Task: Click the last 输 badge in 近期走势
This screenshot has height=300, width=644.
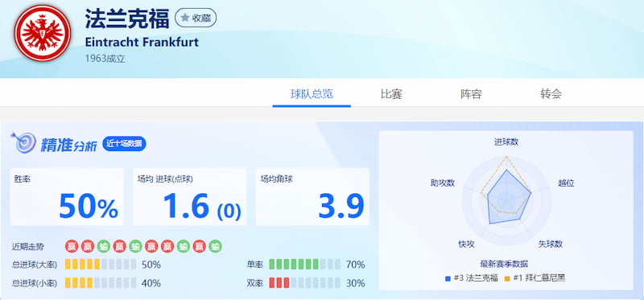Action: 216,247
